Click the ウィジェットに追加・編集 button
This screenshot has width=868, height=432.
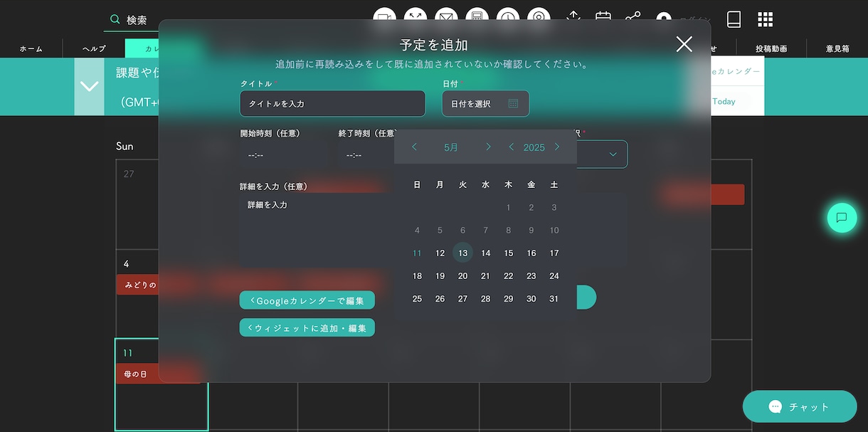(x=307, y=327)
